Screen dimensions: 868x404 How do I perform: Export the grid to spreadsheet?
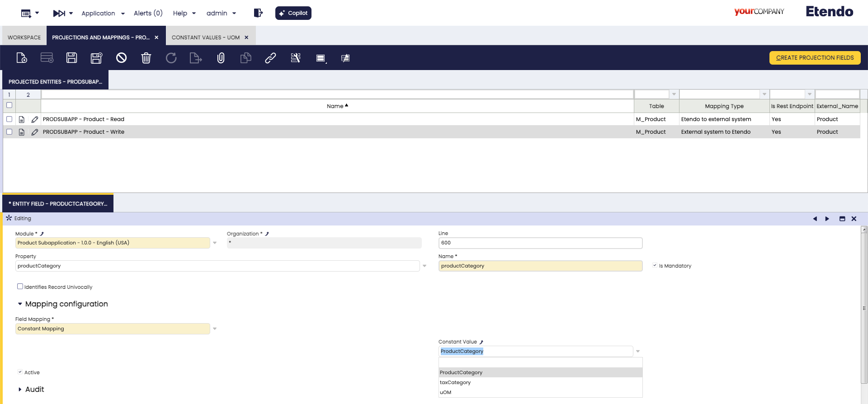[196, 58]
